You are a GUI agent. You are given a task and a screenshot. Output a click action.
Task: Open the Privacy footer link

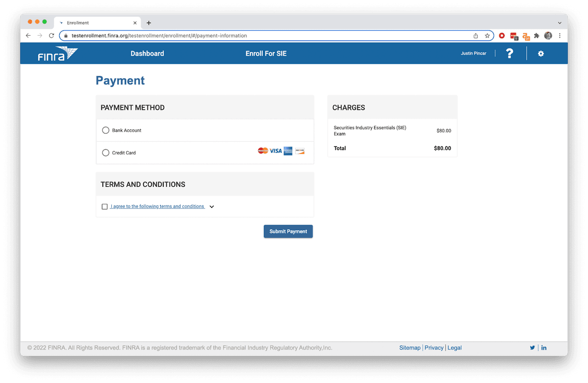pyautogui.click(x=434, y=348)
